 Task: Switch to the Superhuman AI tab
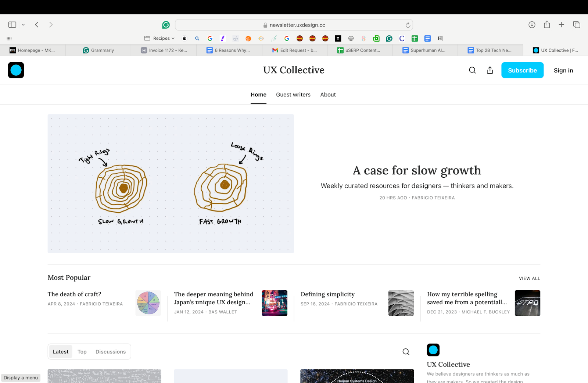[425, 50]
